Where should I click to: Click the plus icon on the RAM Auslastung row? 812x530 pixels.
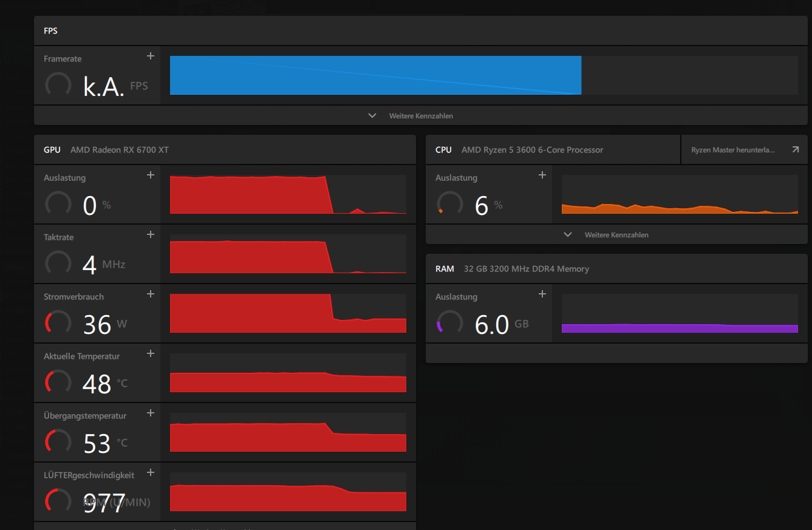tap(542, 294)
